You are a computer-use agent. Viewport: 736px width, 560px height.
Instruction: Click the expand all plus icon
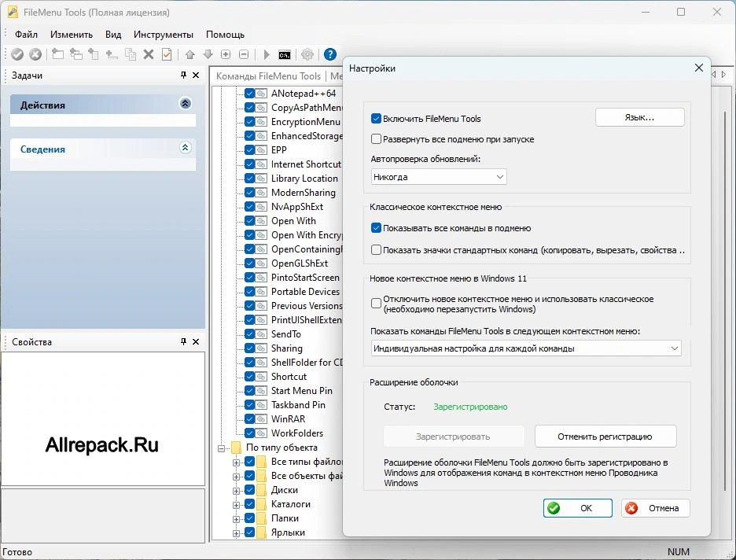pyautogui.click(x=226, y=54)
